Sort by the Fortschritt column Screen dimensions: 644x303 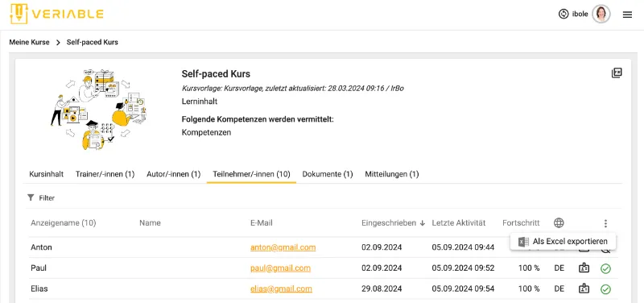(x=521, y=223)
